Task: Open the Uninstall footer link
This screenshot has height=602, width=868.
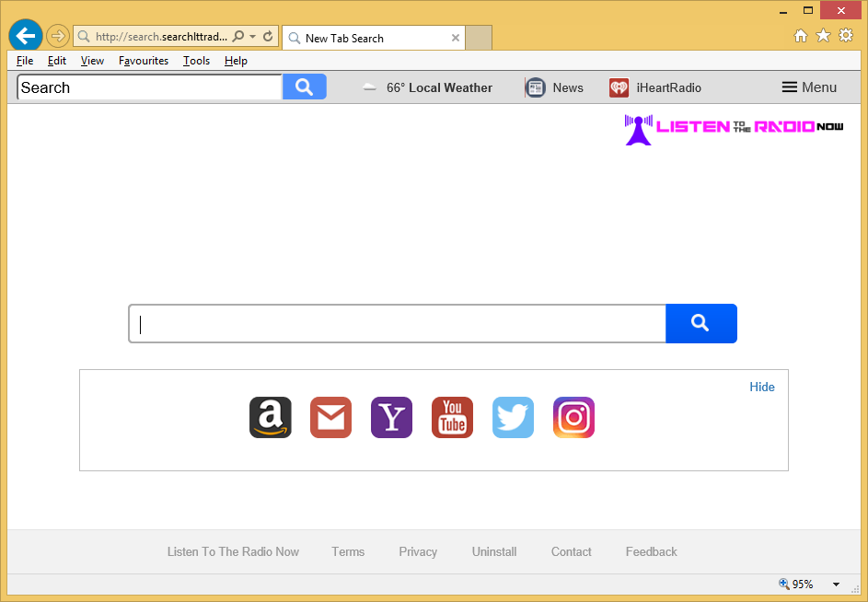Action: [494, 551]
